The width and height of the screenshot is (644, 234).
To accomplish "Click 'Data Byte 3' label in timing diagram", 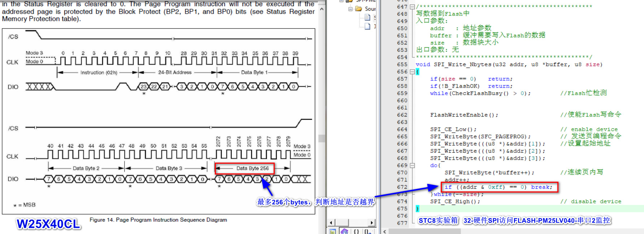I will tap(169, 168).
